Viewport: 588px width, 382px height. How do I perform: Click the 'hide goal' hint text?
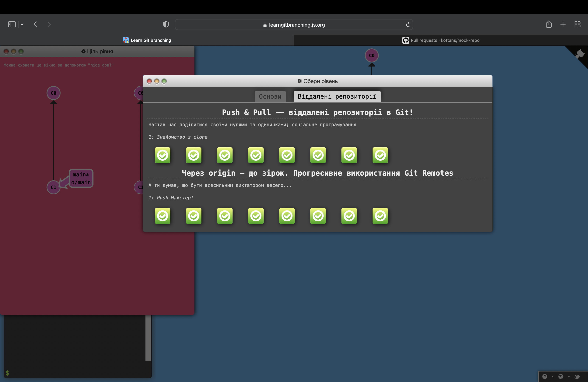59,65
